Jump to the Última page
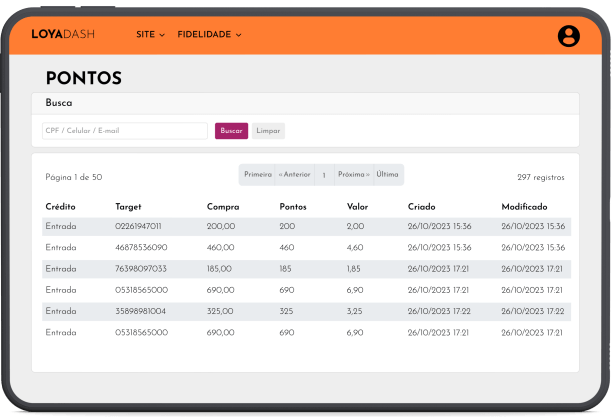Image resolution: width=612 pixels, height=417 pixels. coord(388,175)
